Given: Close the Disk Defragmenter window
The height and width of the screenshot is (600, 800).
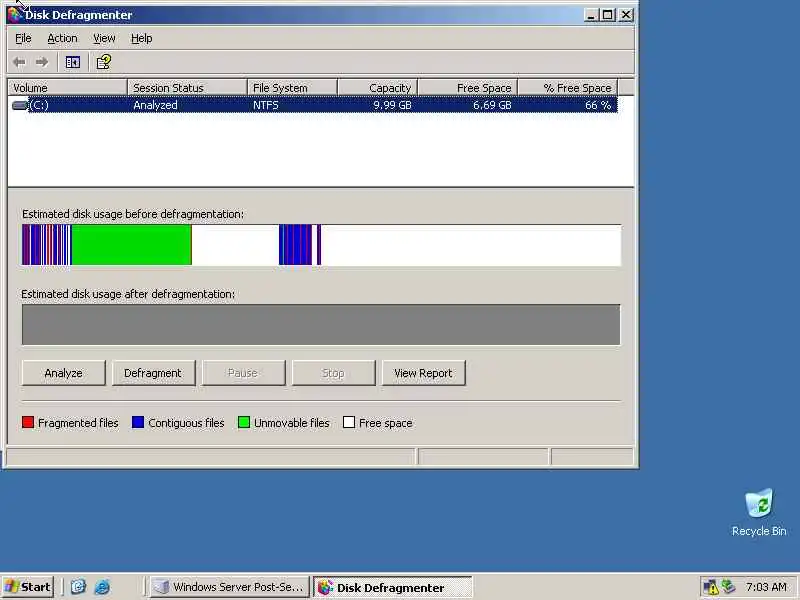Looking at the screenshot, I should point(626,15).
